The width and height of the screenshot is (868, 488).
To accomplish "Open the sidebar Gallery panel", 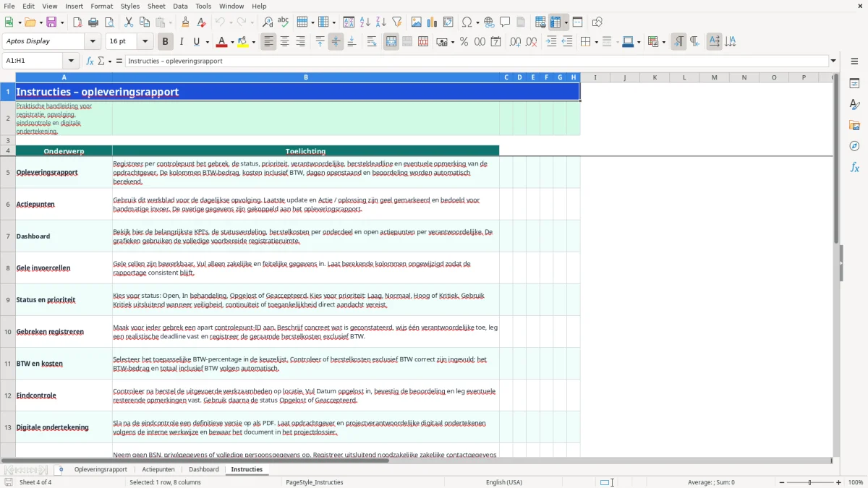I will click(x=854, y=125).
